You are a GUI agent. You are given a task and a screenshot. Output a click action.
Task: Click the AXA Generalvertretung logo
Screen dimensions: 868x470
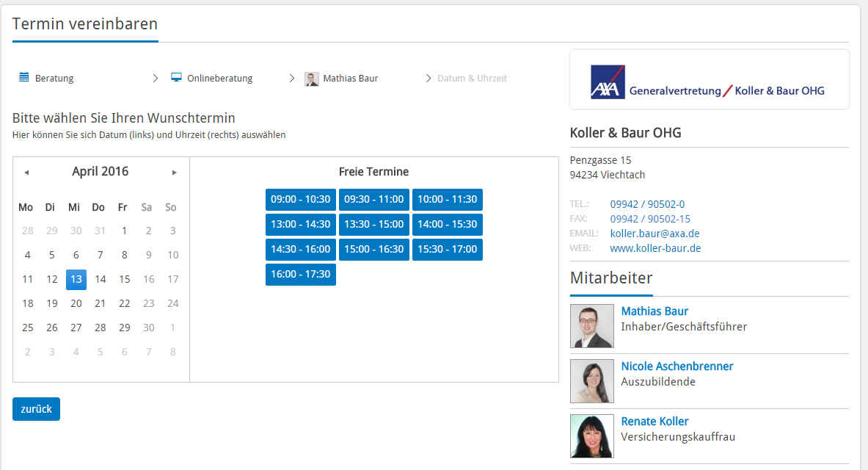pos(708,81)
